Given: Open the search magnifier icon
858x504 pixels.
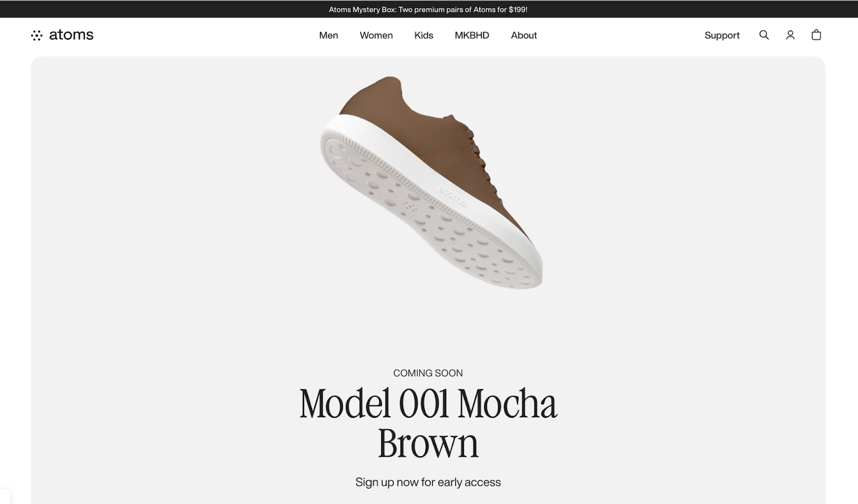Looking at the screenshot, I should point(764,35).
